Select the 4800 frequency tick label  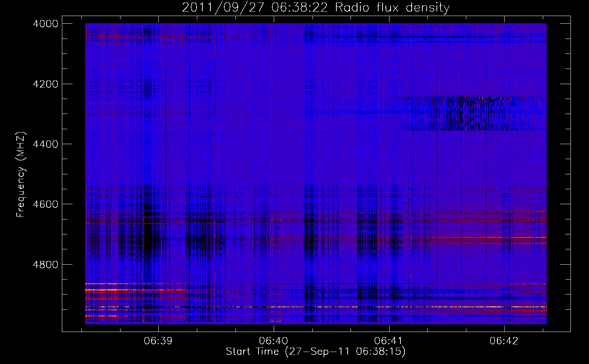tap(46, 265)
